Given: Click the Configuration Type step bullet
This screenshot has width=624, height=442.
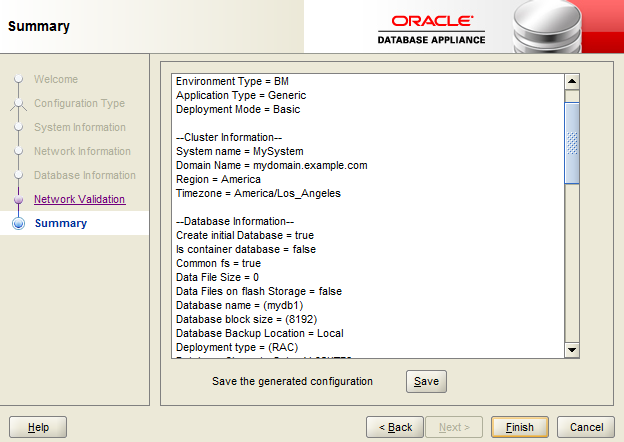Looking at the screenshot, I should coord(18,103).
